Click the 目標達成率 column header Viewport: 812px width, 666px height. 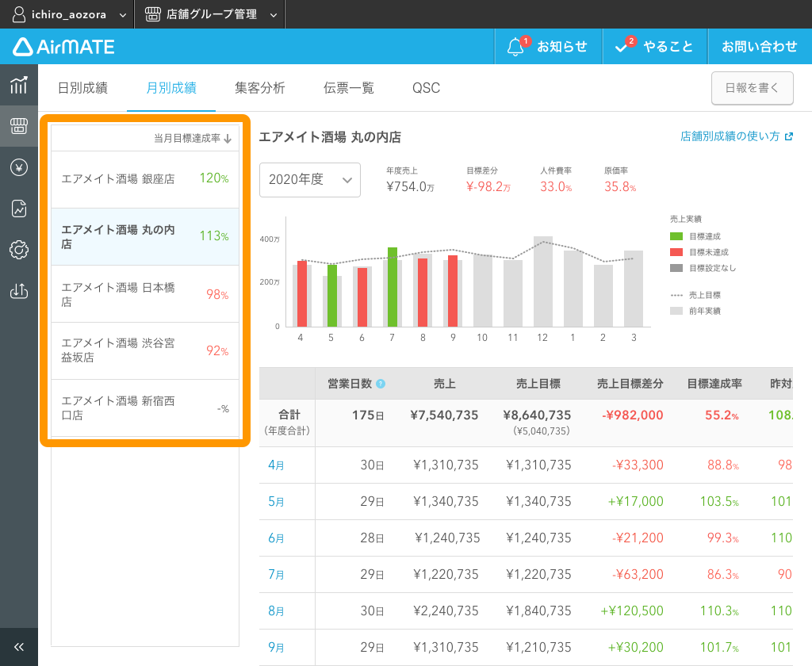tap(714, 384)
